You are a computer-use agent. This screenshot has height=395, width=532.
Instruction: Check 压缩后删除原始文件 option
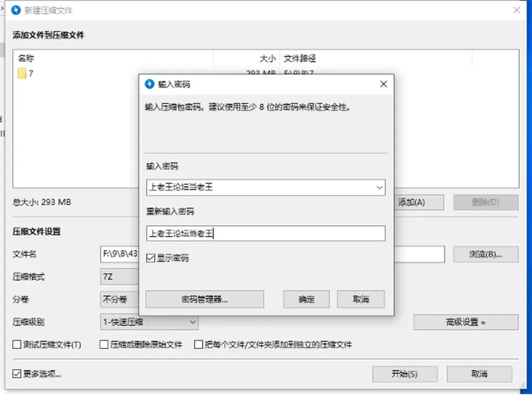coord(104,345)
